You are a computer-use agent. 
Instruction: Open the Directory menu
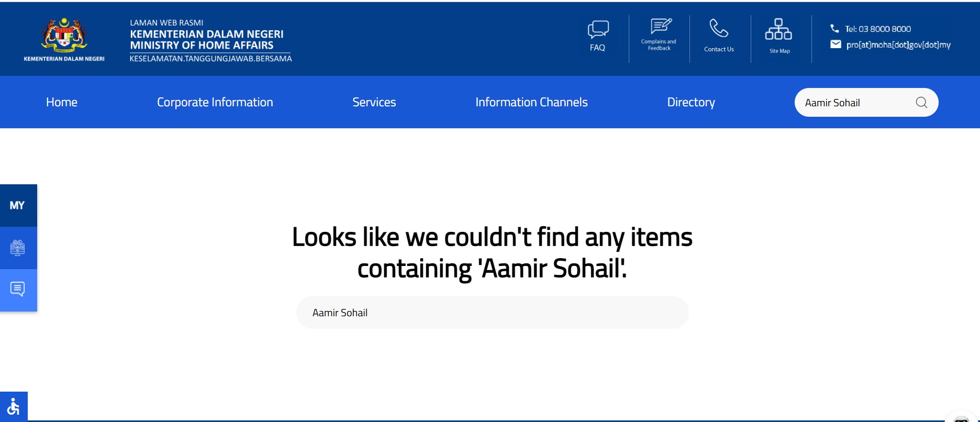(x=691, y=102)
